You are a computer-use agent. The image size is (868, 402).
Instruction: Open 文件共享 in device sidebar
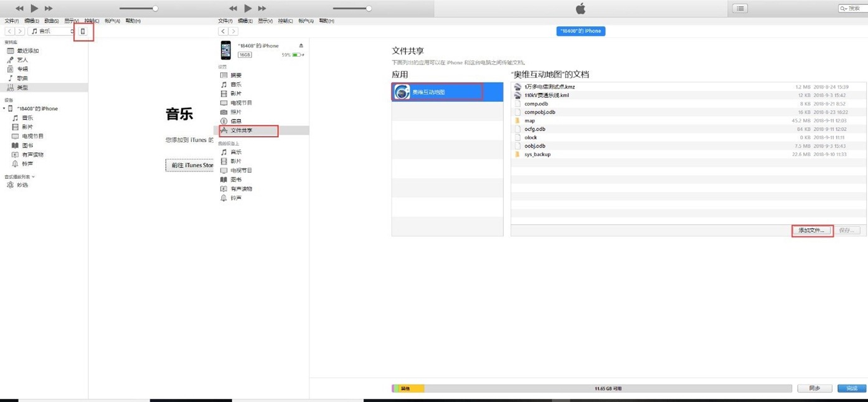(242, 130)
